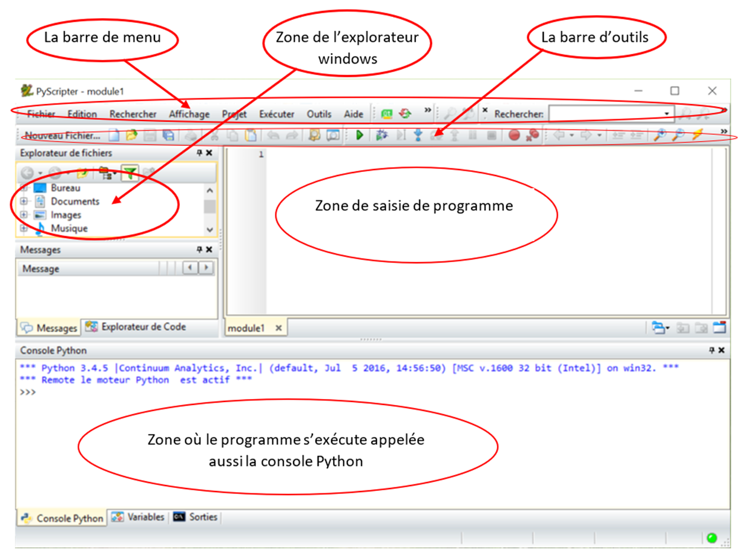
Task: Run the script with the green play icon
Action: 359,136
